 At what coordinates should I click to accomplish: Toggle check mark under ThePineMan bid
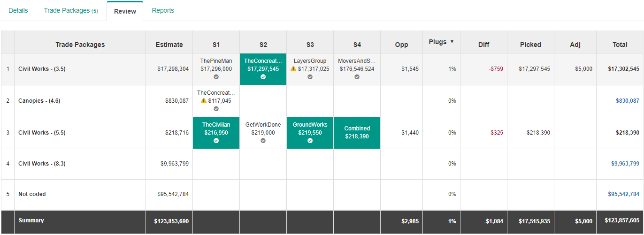(x=216, y=77)
